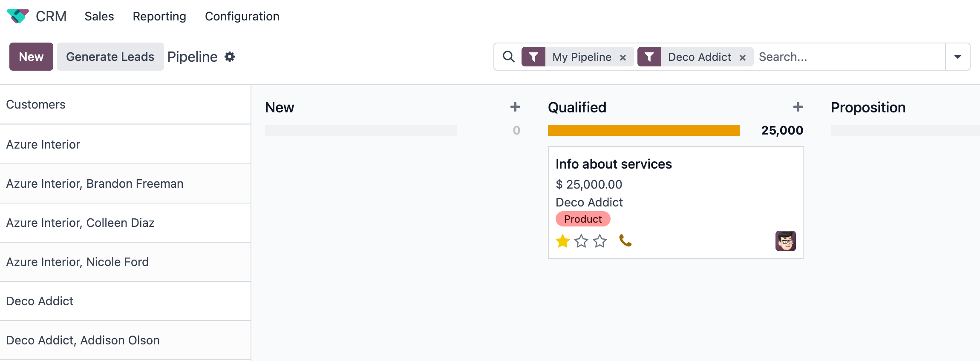The image size is (980, 361).
Task: Remove the My Pipeline filter with its x
Action: tap(623, 57)
